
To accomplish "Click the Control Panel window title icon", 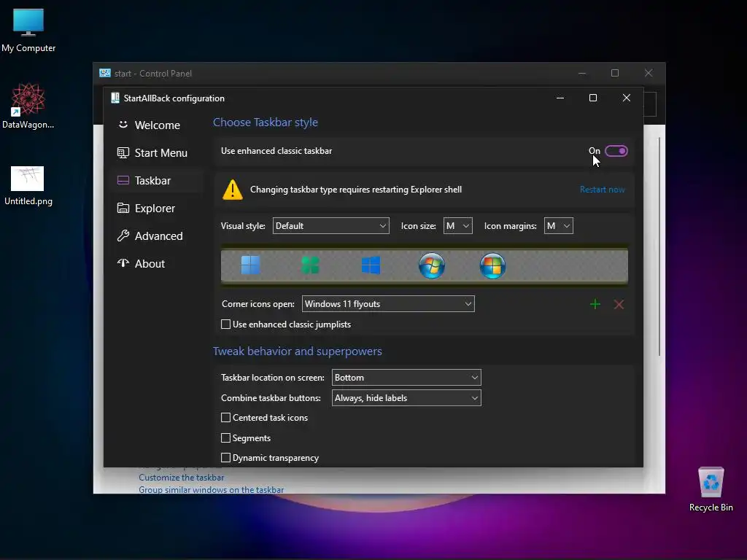I will [x=105, y=73].
